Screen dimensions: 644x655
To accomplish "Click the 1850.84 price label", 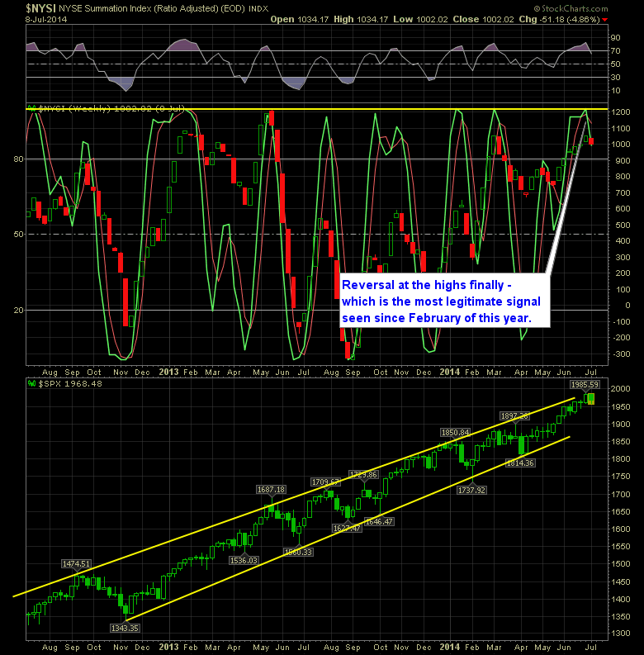I will pyautogui.click(x=455, y=432).
